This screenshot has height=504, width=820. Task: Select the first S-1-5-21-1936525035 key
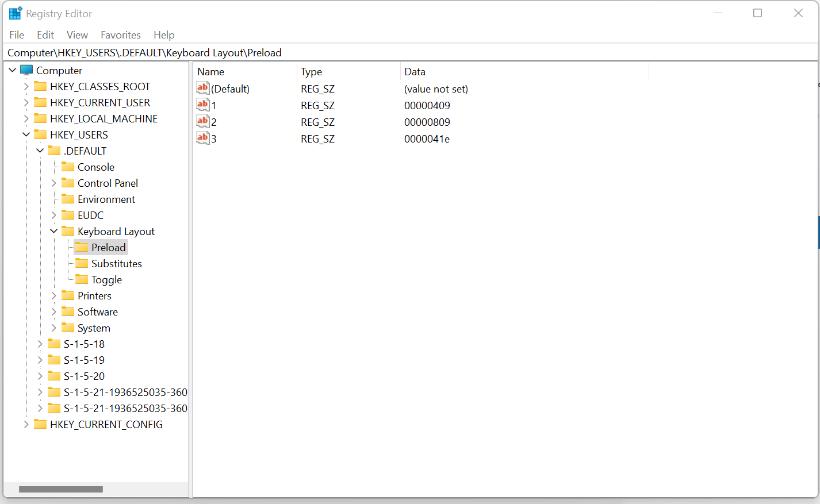pos(125,392)
